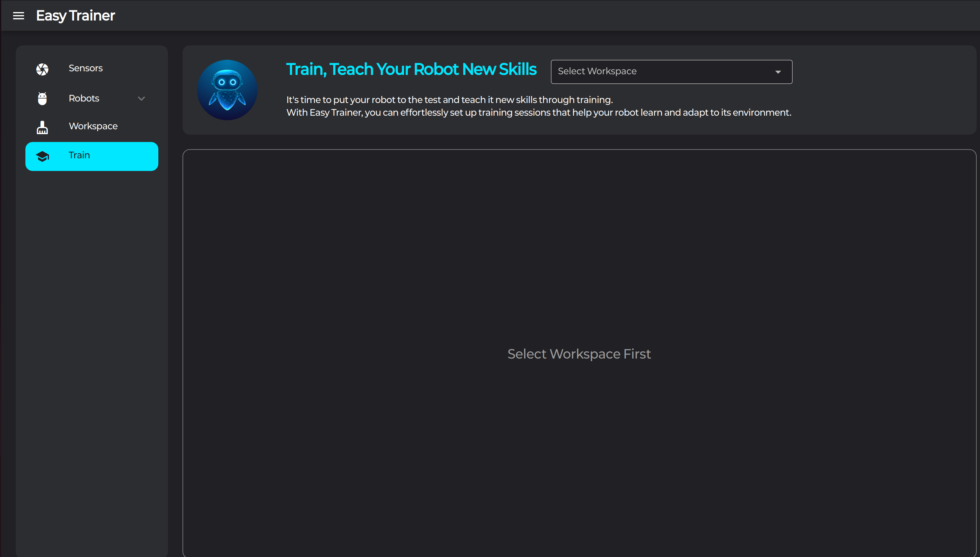980x557 pixels.
Task: Open the hamburger menu icon
Action: pyautogui.click(x=18, y=16)
